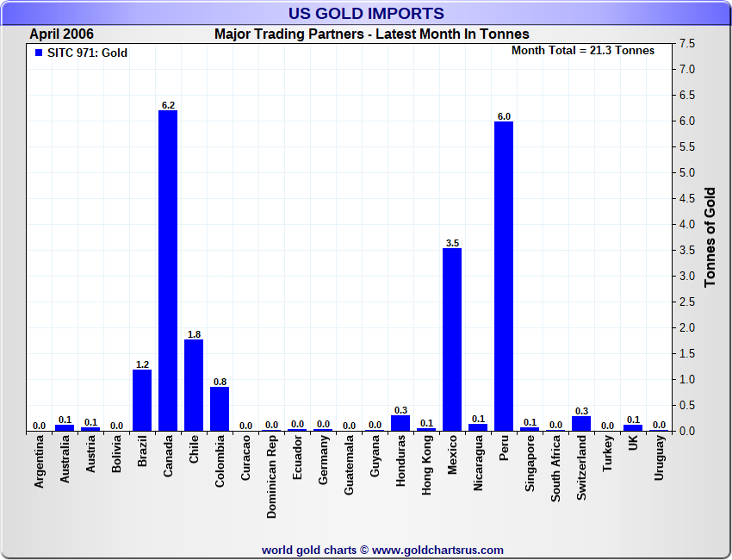The height and width of the screenshot is (560, 732).
Task: Click the 6.0 value above Peru
Action: (504, 116)
